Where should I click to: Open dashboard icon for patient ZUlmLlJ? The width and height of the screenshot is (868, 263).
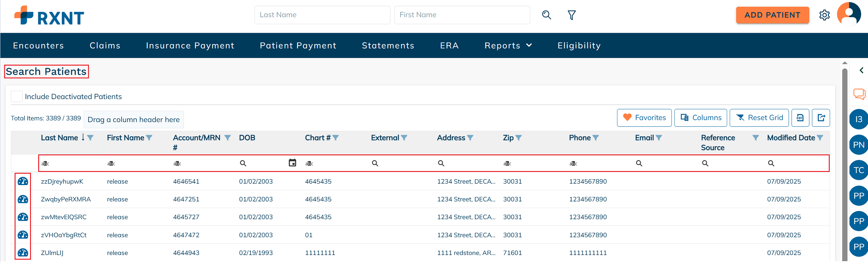click(x=23, y=252)
